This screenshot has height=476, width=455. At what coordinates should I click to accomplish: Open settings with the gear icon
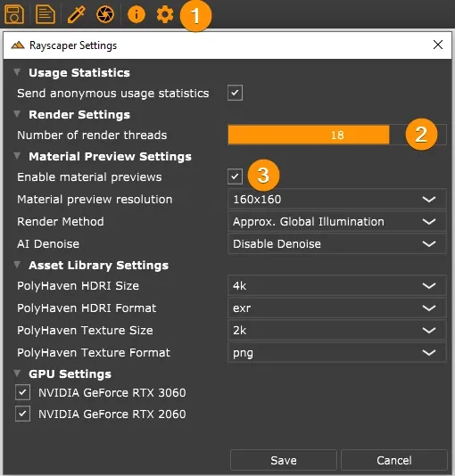[x=165, y=14]
